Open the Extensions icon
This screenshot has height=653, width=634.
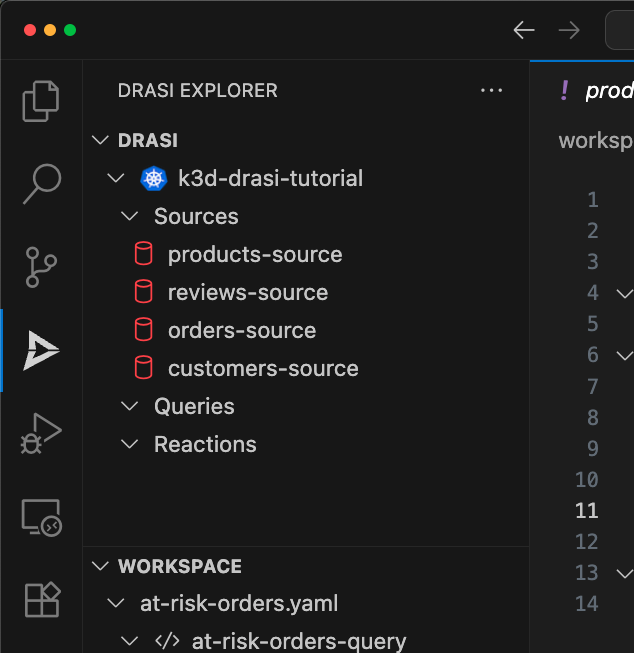tap(41, 600)
